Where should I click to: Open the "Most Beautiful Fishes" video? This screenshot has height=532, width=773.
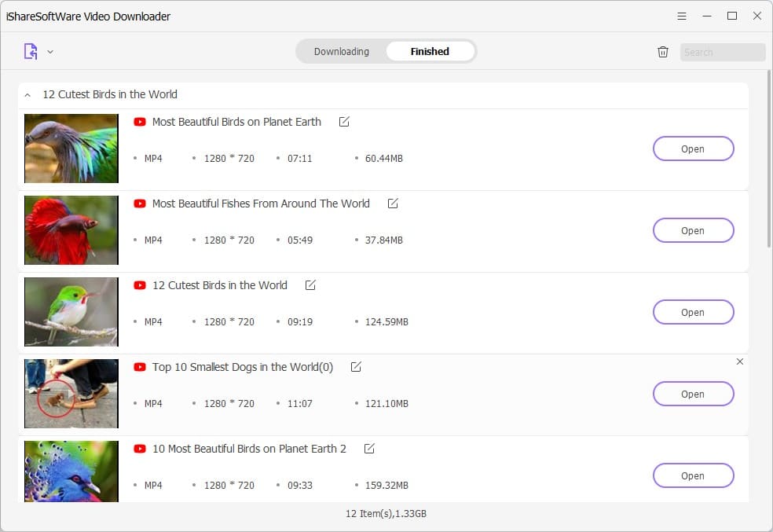(x=692, y=230)
